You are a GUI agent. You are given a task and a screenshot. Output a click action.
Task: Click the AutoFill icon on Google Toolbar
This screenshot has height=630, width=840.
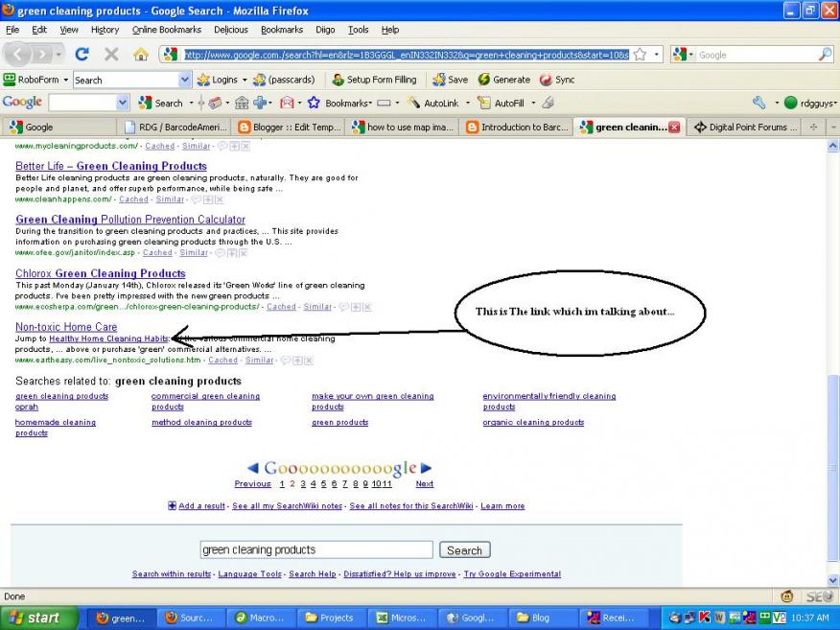click(483, 103)
